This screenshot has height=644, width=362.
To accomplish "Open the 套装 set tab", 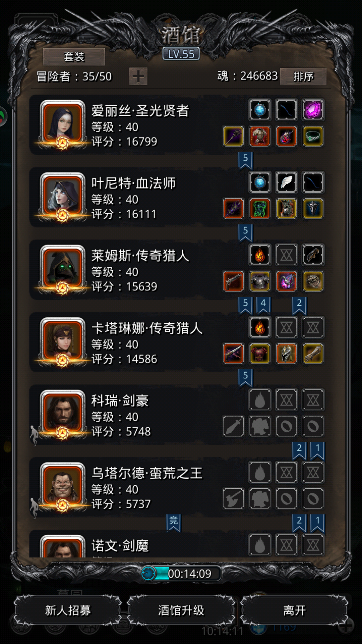I will [x=74, y=57].
